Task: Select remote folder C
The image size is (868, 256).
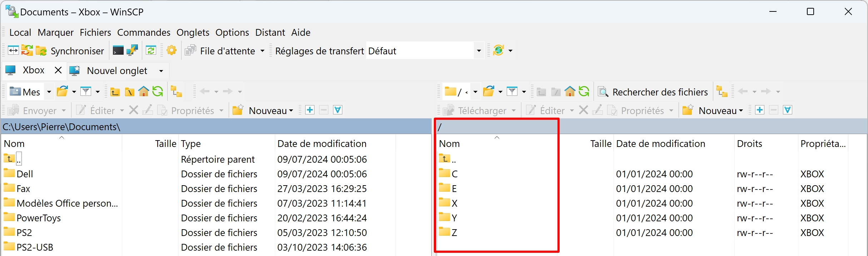Action: point(448,174)
